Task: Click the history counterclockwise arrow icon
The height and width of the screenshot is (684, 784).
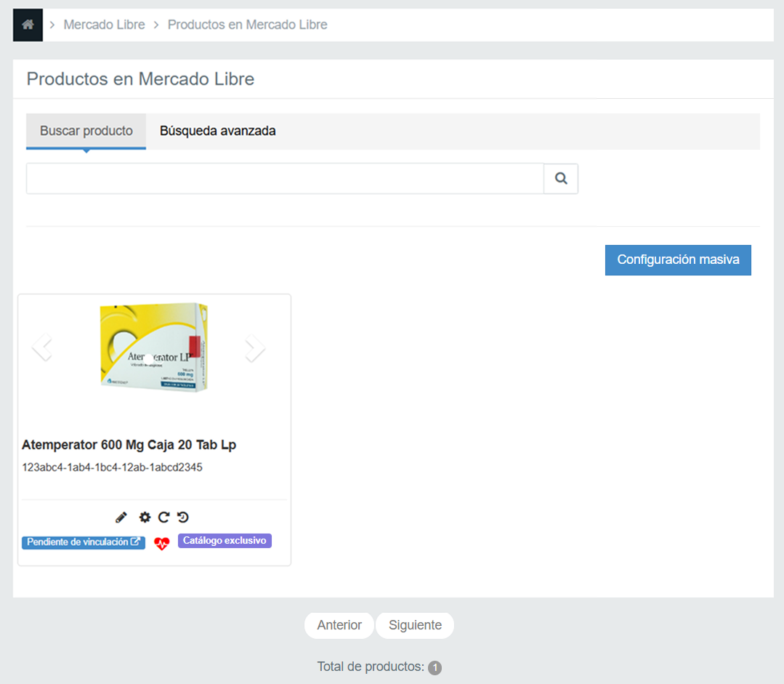Action: click(183, 518)
